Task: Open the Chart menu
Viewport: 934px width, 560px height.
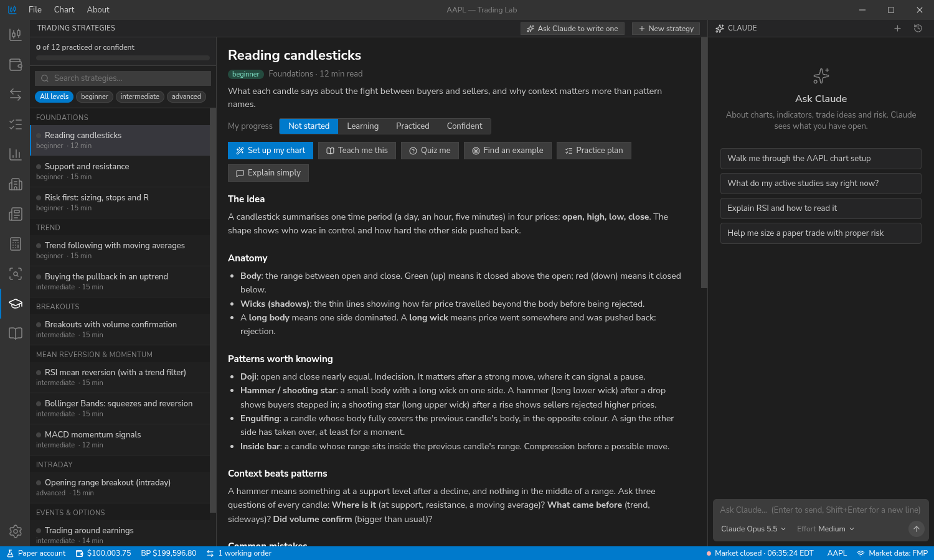Action: pyautogui.click(x=64, y=9)
